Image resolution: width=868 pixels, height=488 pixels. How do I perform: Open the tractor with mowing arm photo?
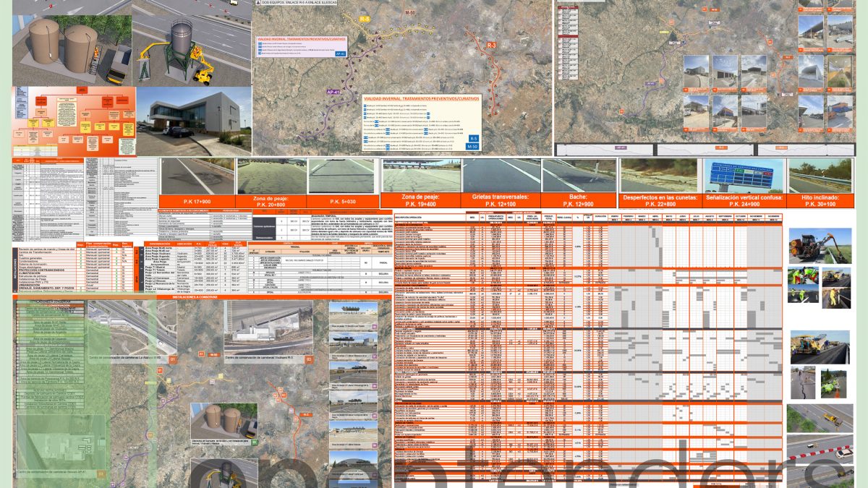tap(820, 245)
